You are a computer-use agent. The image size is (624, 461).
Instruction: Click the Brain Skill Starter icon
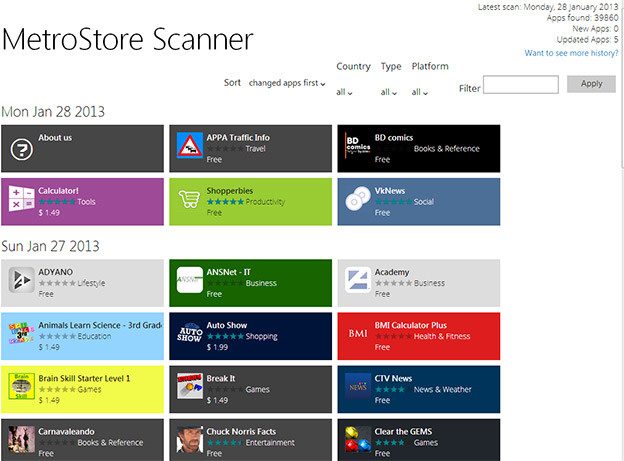point(21,386)
